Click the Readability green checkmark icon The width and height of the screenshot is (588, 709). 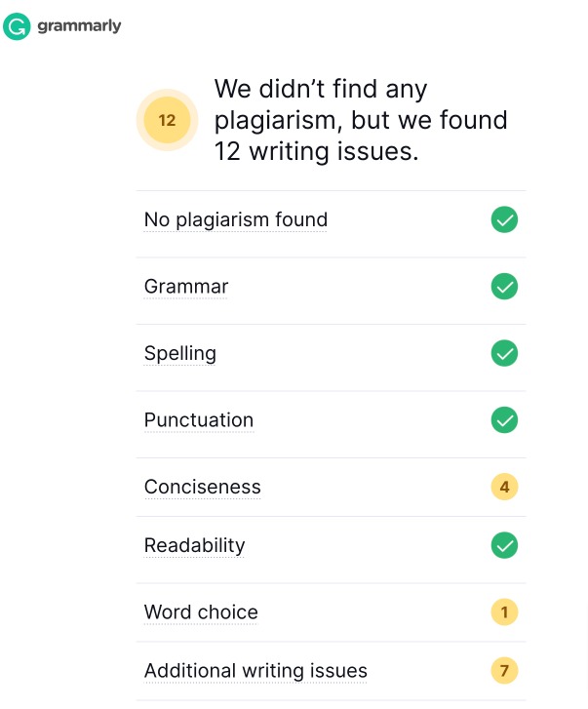(x=504, y=545)
